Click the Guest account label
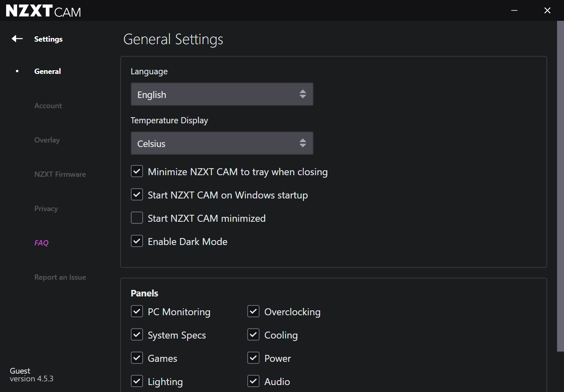 click(x=20, y=371)
